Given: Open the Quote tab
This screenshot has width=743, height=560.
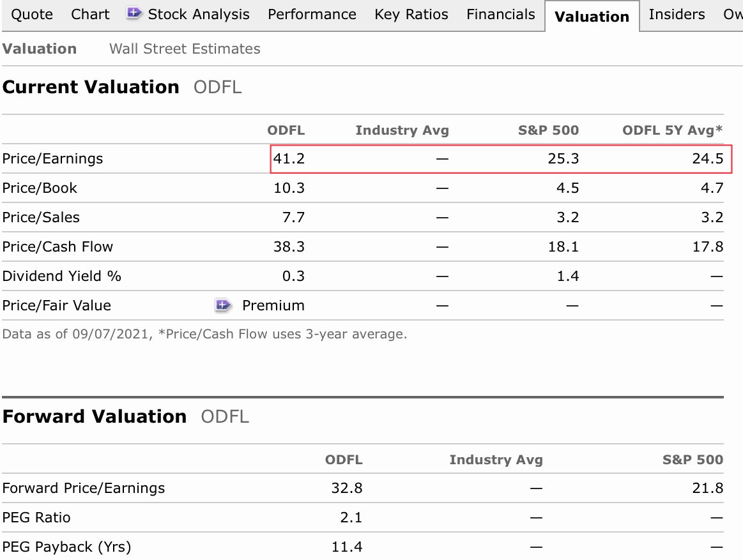Looking at the screenshot, I should (32, 15).
